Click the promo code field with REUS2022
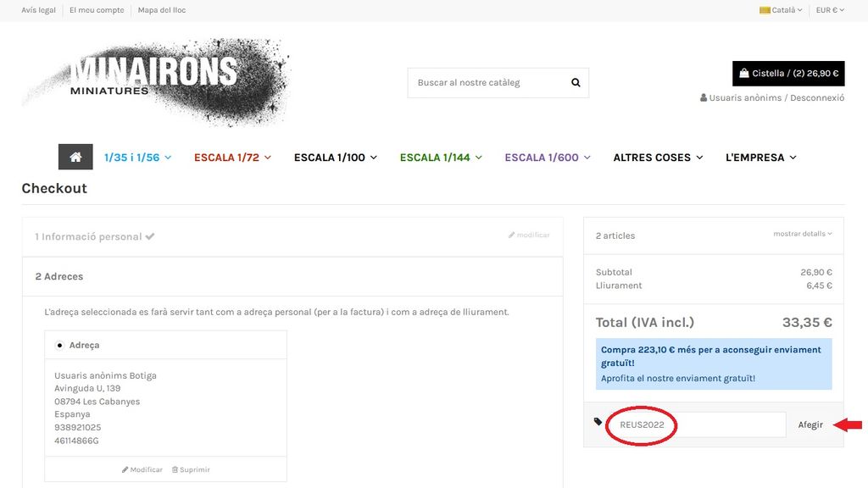 696,425
